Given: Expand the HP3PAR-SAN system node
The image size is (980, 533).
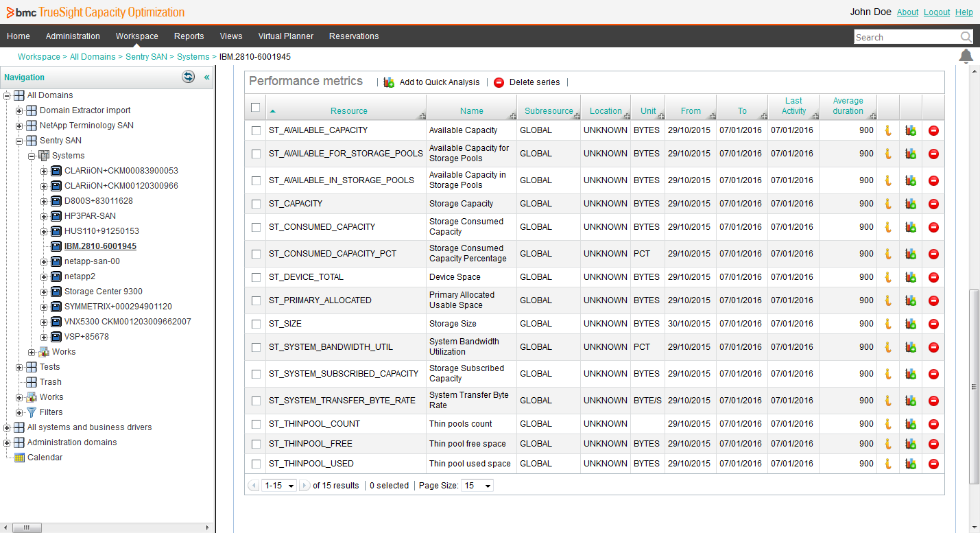Looking at the screenshot, I should click(44, 216).
